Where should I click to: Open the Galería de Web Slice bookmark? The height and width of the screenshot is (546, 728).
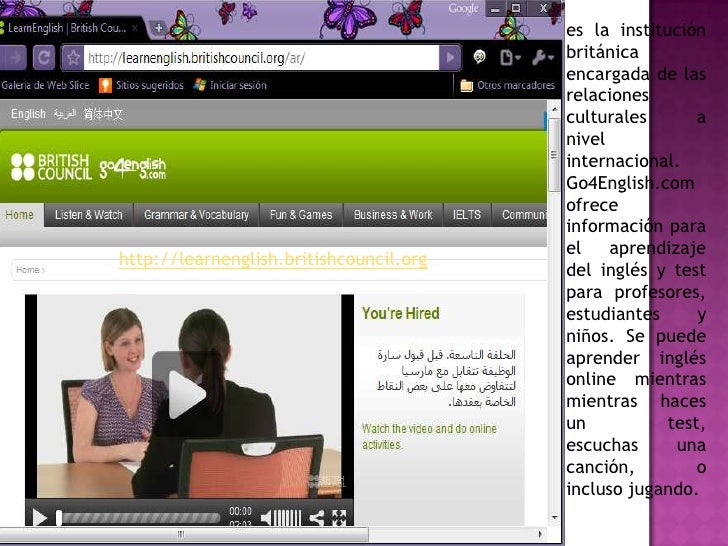[x=45, y=85]
